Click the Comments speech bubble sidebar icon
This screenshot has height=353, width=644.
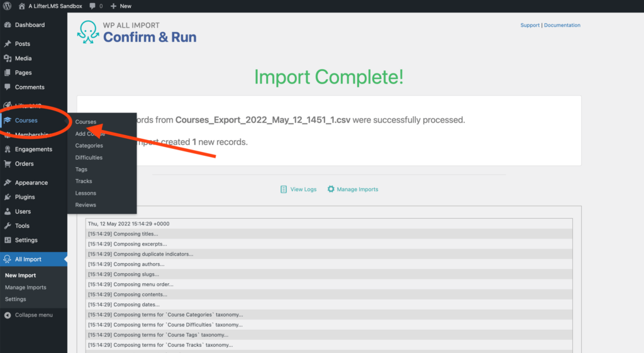[x=8, y=87]
